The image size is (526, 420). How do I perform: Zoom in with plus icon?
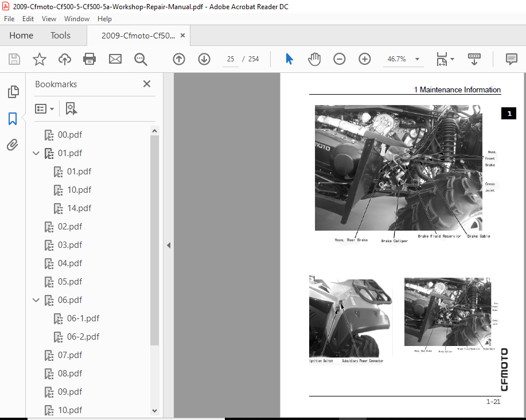[364, 59]
